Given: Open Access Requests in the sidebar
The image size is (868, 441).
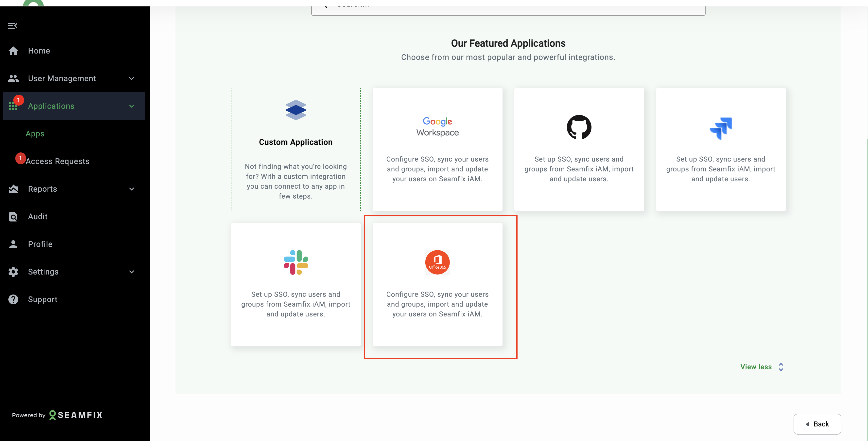Looking at the screenshot, I should (x=57, y=162).
